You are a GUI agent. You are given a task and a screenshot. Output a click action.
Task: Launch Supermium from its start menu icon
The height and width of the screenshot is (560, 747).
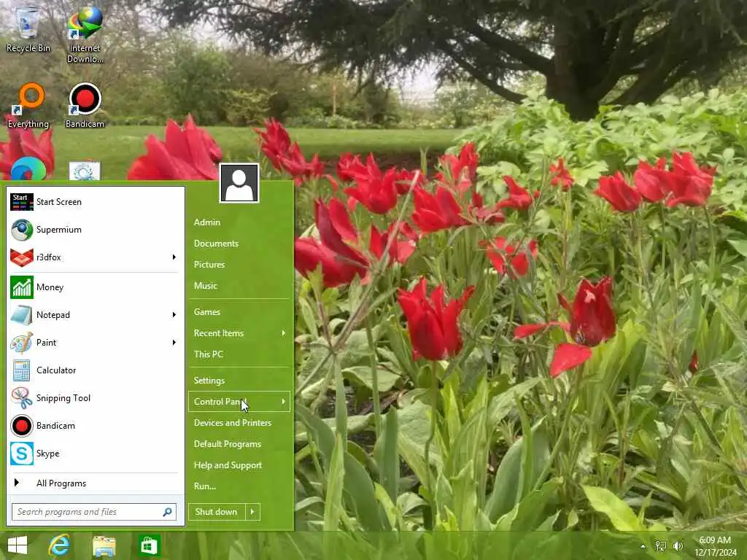(21, 230)
